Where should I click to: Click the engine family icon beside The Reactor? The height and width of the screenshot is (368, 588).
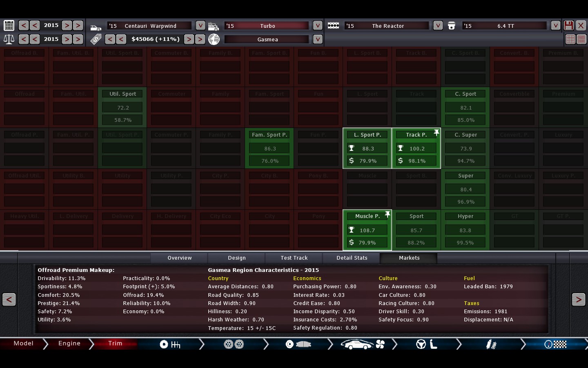tap(333, 25)
